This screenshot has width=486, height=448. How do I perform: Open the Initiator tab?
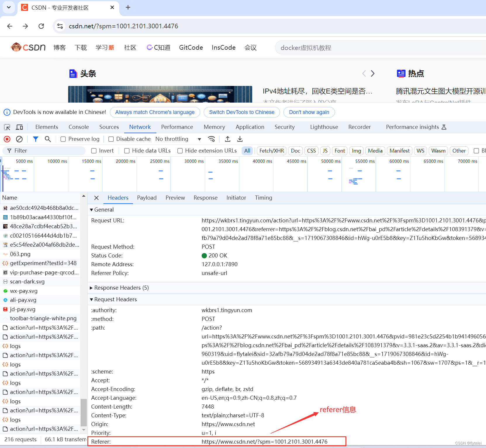(236, 198)
